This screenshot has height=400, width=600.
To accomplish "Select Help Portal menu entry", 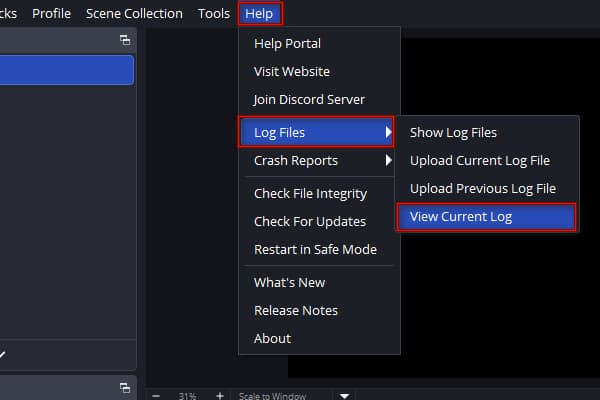I will coord(319,44).
